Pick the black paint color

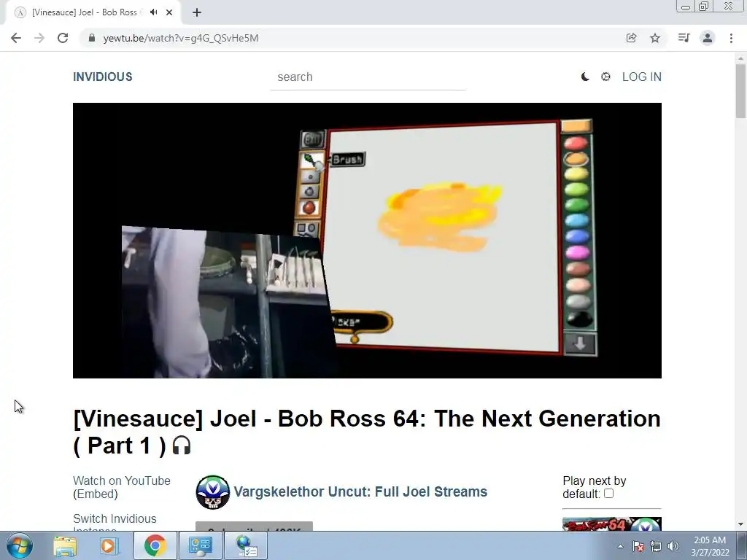579,319
